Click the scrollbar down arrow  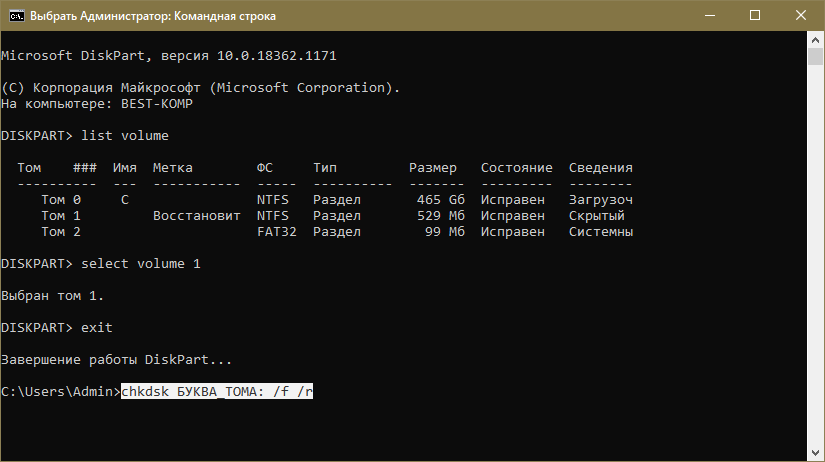(x=816, y=453)
